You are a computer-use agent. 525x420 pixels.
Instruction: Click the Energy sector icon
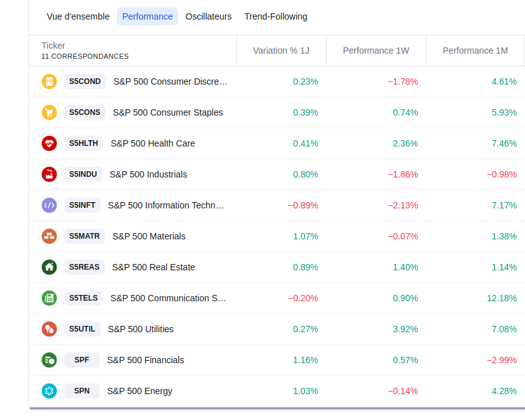(49, 391)
